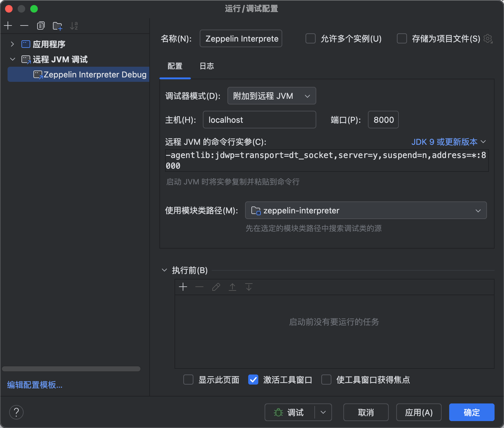Enable 允许多个实例 checkbox
The height and width of the screenshot is (428, 504).
(x=311, y=38)
